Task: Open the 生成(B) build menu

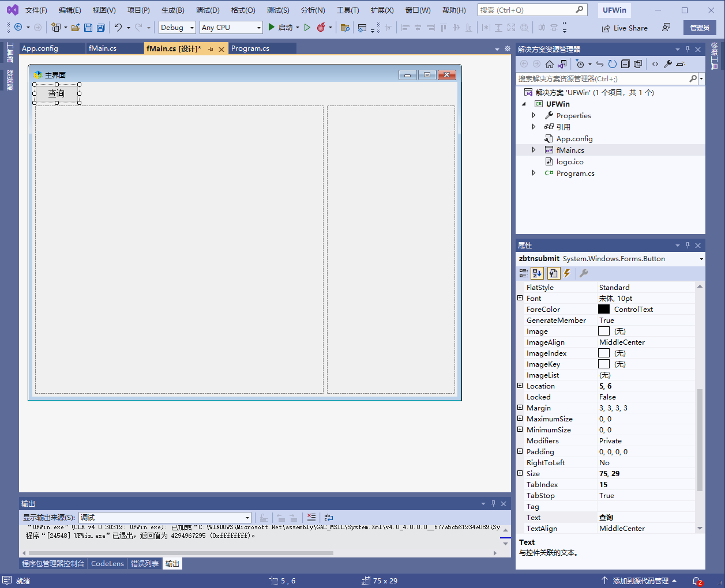Action: [x=172, y=10]
